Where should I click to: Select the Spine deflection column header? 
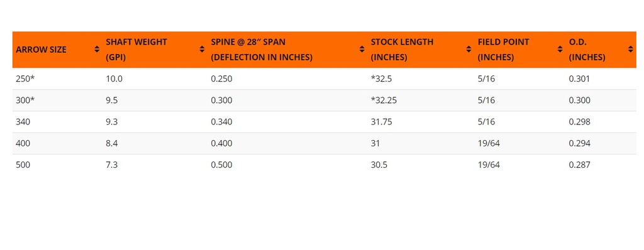click(262, 50)
